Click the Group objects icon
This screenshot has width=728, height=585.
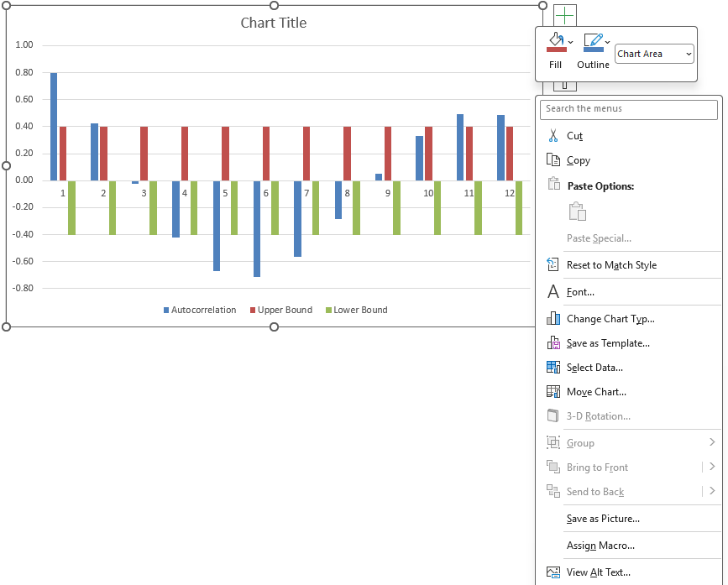[x=553, y=442]
